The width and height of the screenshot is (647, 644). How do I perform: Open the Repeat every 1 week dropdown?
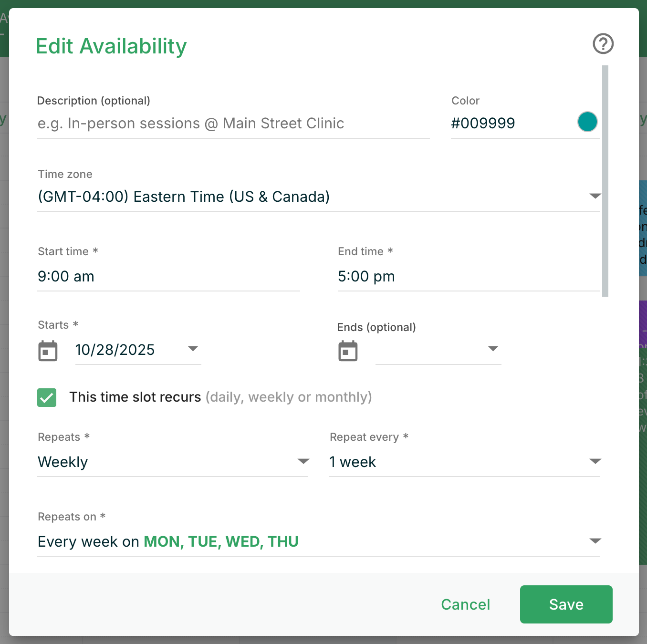tap(595, 461)
